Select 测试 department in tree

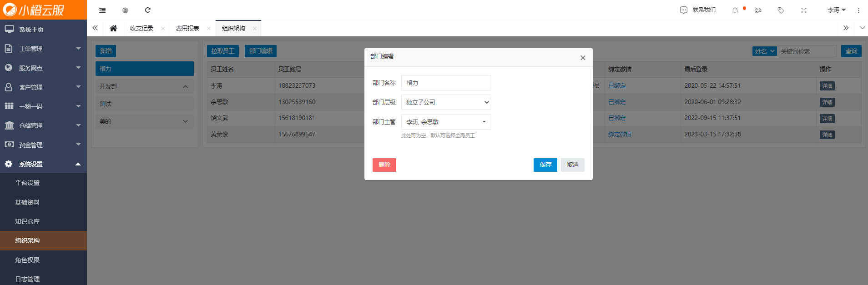(145, 104)
